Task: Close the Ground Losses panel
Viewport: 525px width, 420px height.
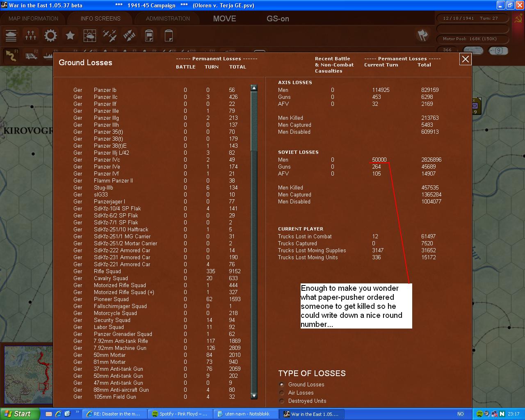Action: click(x=466, y=59)
